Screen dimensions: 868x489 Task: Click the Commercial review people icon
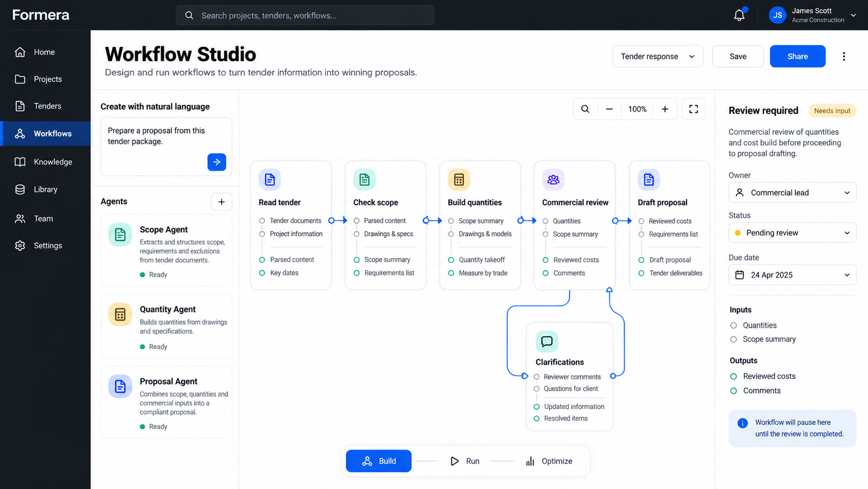553,179
